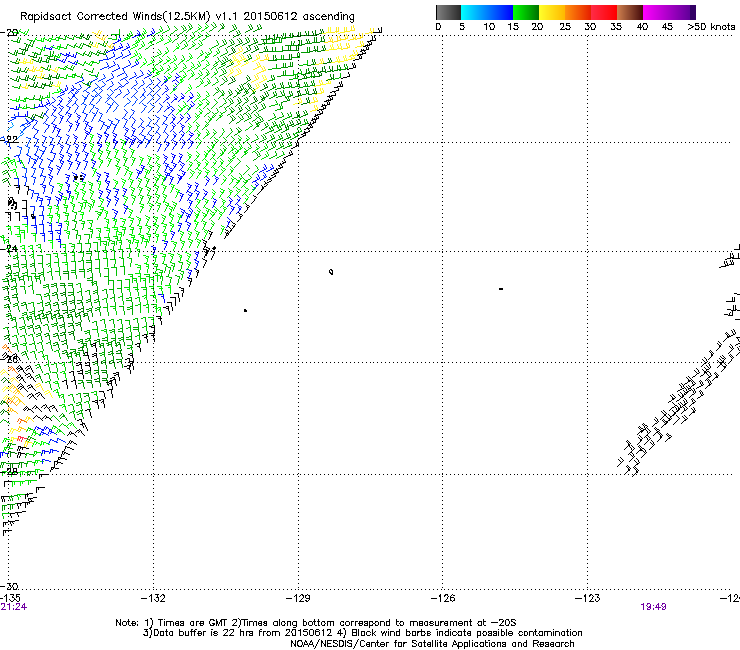The height and width of the screenshot is (650, 740).
Task: Click the '-28' latitude axis label
Action: pos(9,471)
